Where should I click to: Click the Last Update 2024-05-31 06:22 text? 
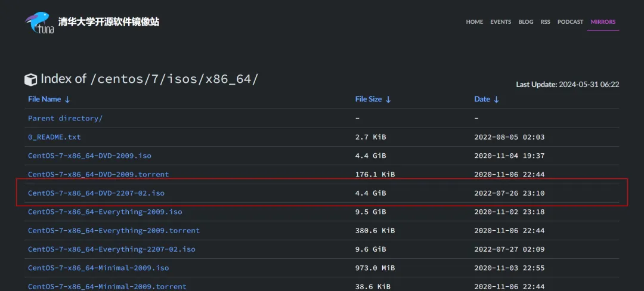click(568, 85)
